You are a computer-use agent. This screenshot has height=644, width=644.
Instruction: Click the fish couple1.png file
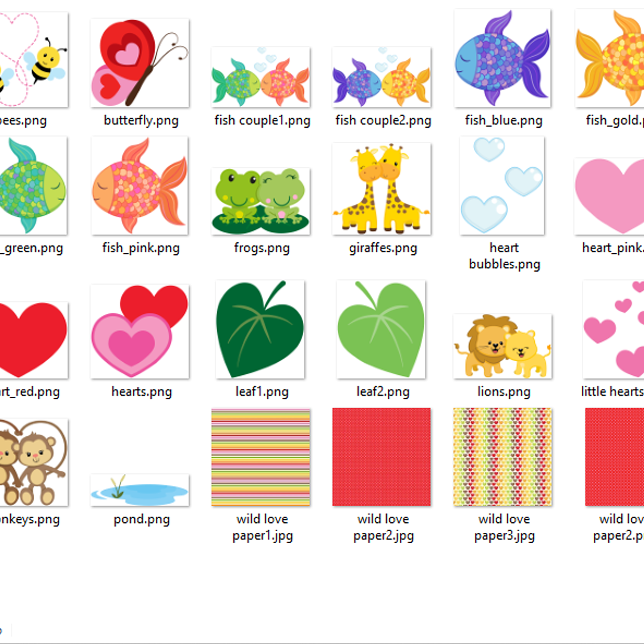click(260, 77)
